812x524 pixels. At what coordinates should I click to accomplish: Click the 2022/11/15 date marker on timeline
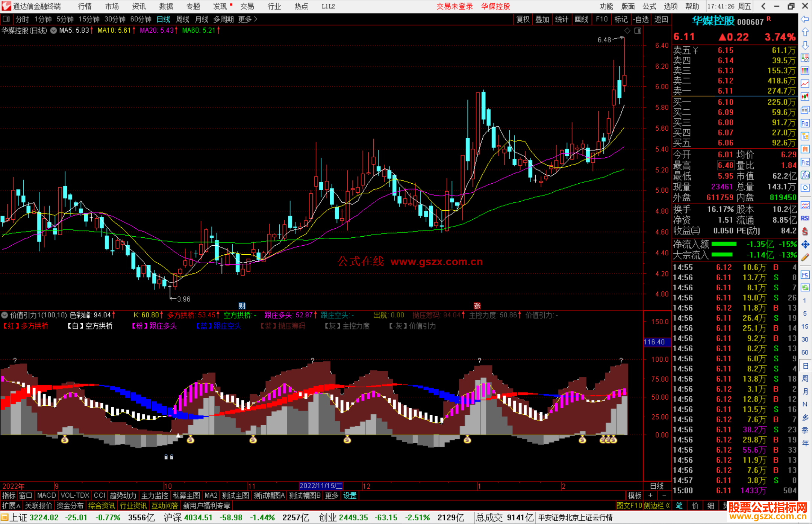[321, 486]
